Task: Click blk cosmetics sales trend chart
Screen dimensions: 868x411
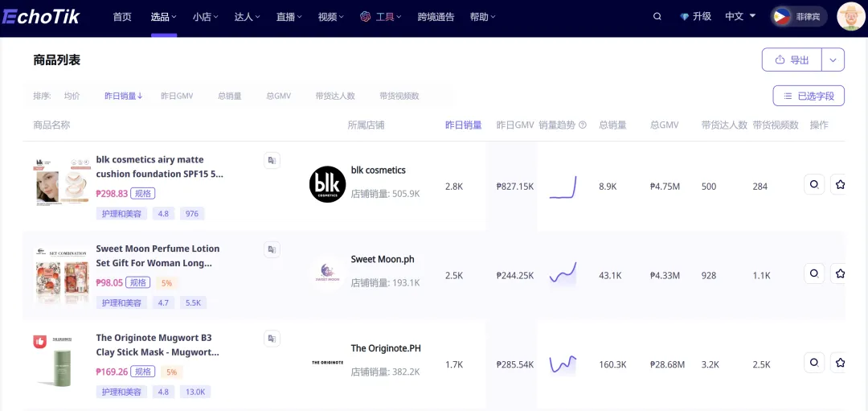Action: [x=563, y=187]
